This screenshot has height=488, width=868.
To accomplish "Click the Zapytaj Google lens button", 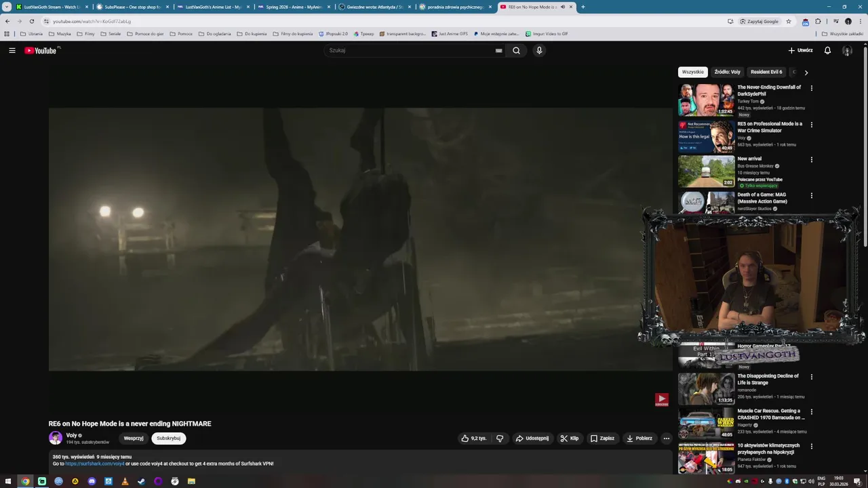I will click(759, 21).
